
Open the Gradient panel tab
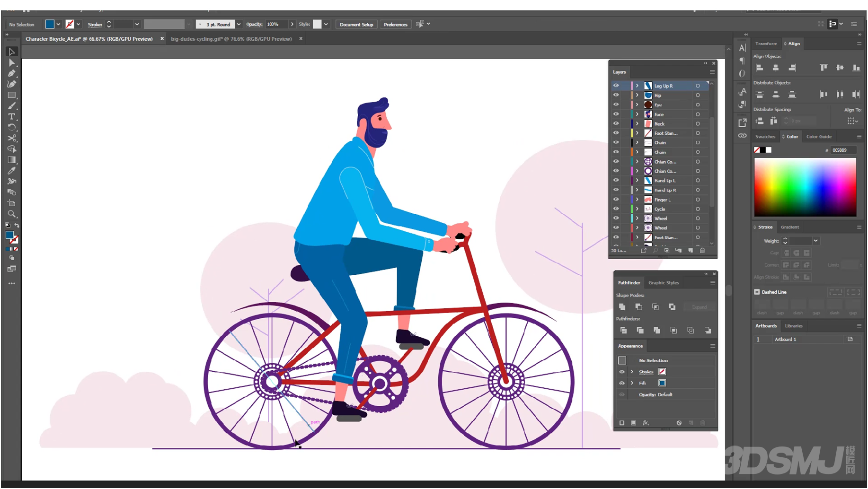tap(789, 227)
